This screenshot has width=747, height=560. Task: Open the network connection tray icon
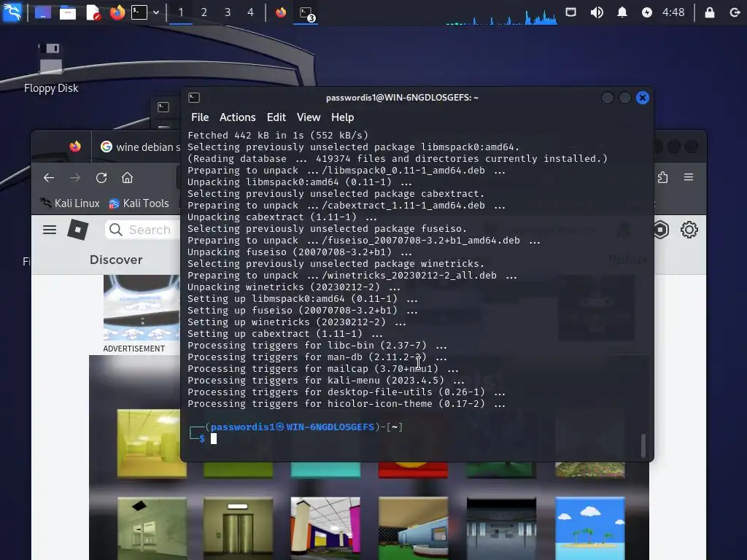click(570, 12)
